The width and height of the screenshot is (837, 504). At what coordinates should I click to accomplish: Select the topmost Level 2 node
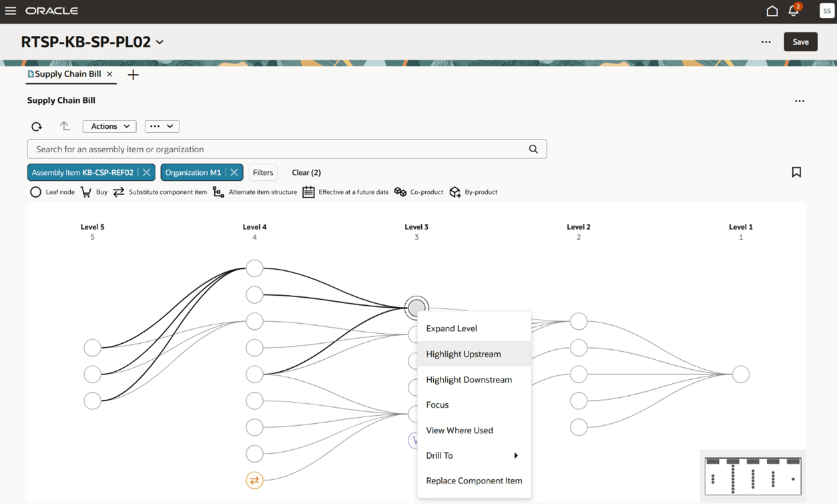[x=579, y=321]
